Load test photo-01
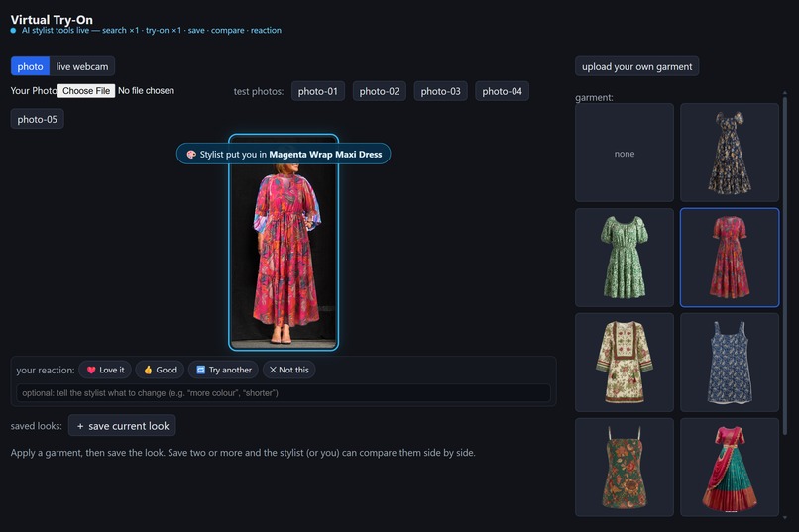799x532 pixels. (318, 91)
